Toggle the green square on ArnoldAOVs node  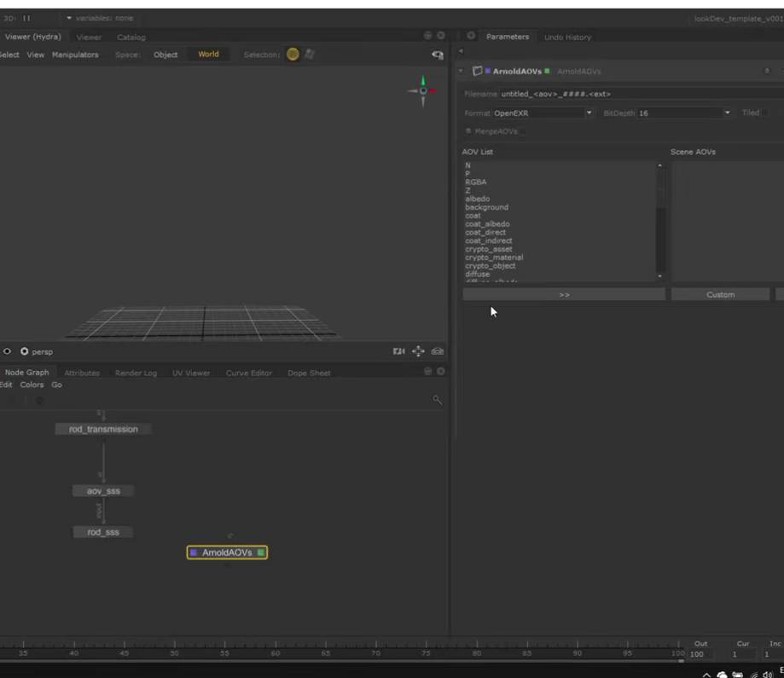click(261, 553)
